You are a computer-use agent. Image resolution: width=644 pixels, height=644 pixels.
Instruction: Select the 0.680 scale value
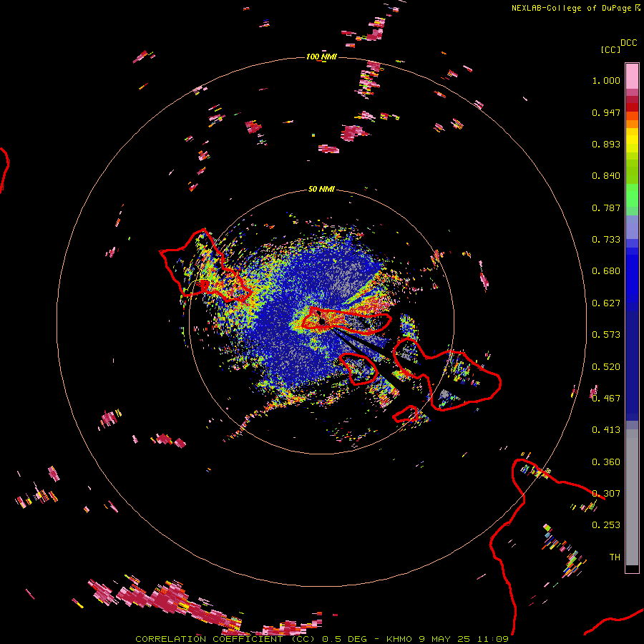click(x=606, y=271)
